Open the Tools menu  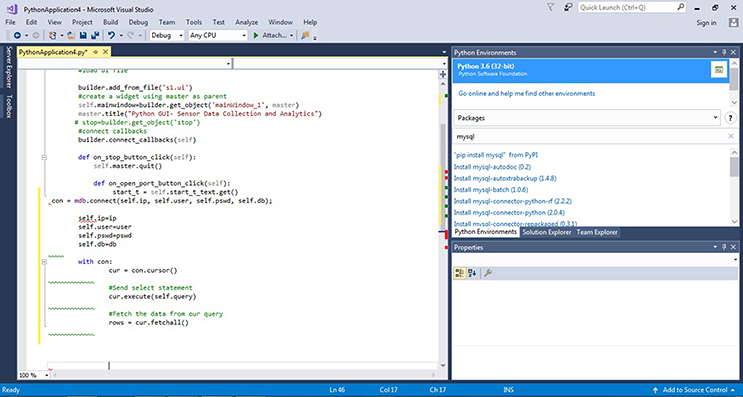pyautogui.click(x=193, y=22)
